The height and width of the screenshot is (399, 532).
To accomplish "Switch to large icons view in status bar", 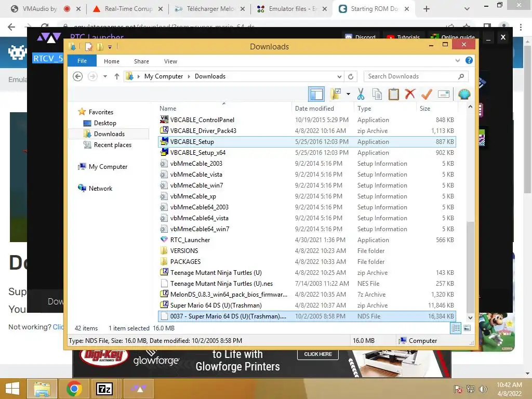I will click(x=467, y=328).
